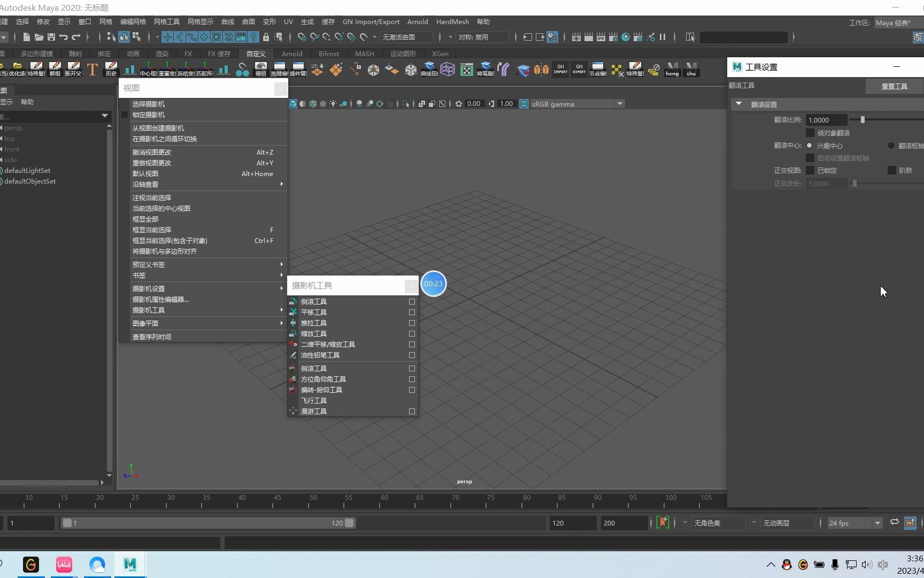
Task: Open the Outliner 帮助 menu
Action: [x=27, y=102]
